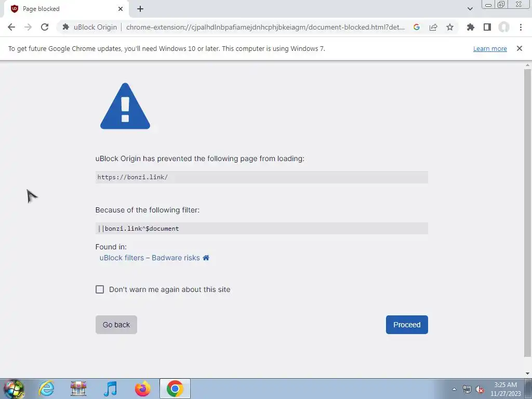Click the browser Forward arrow
This screenshot has width=532, height=399.
coord(28,27)
